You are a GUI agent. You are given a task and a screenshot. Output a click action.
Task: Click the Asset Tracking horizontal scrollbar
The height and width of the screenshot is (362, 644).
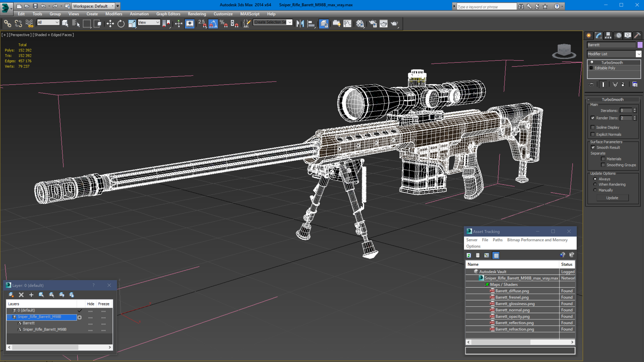[x=520, y=342]
